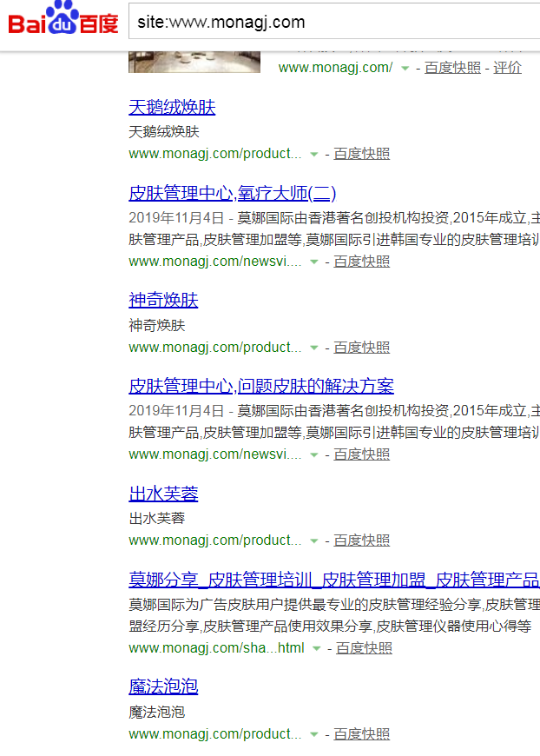The height and width of the screenshot is (756, 540).
Task: Click the search box containing site:www.monagj.com
Action: click(x=334, y=21)
